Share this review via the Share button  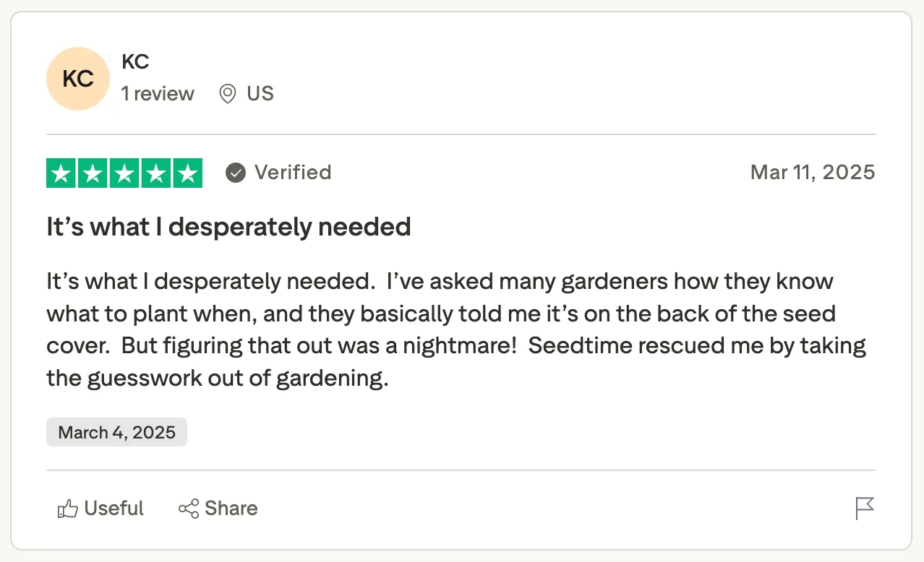[218, 509]
